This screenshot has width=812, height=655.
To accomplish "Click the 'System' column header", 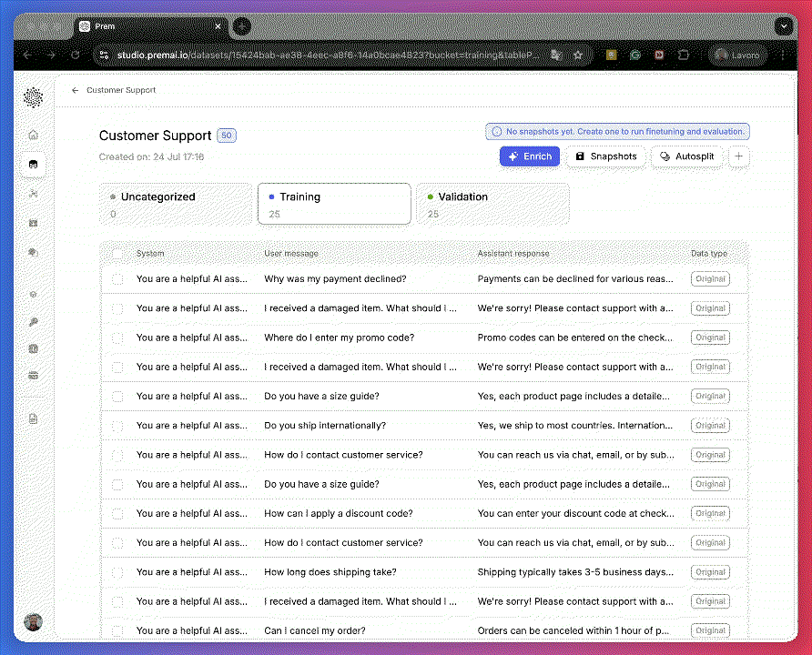I will [150, 254].
